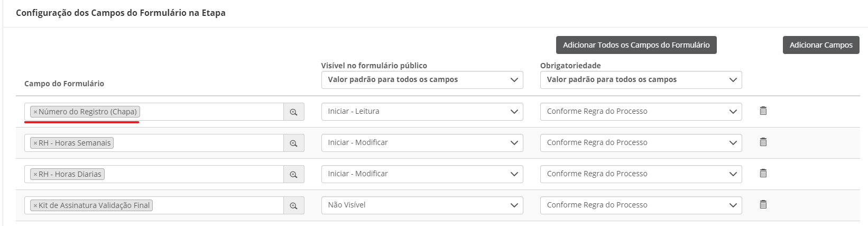This screenshot has width=868, height=226.
Task: Delete the Kit de Assinatura Validação Final row
Action: pos(763,204)
